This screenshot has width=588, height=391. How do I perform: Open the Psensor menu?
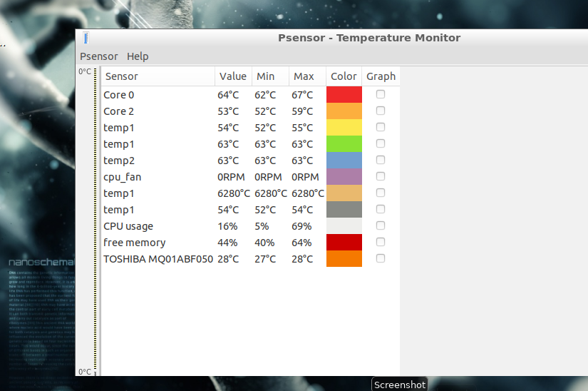pos(99,56)
